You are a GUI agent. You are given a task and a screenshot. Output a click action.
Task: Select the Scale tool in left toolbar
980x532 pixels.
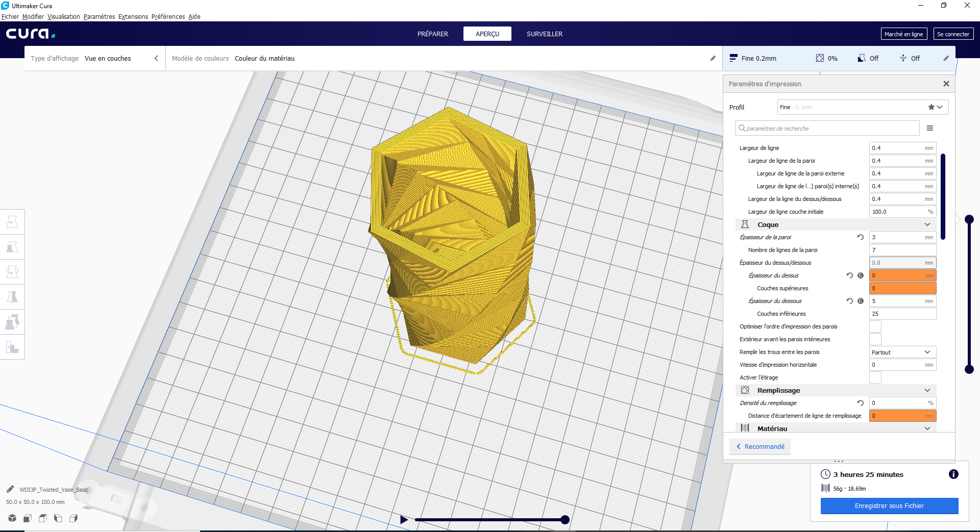tap(12, 247)
